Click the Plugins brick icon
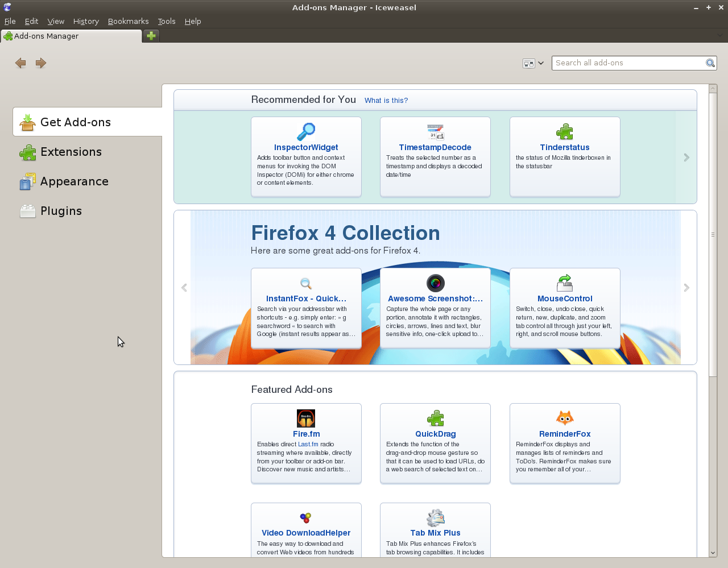 click(x=27, y=211)
